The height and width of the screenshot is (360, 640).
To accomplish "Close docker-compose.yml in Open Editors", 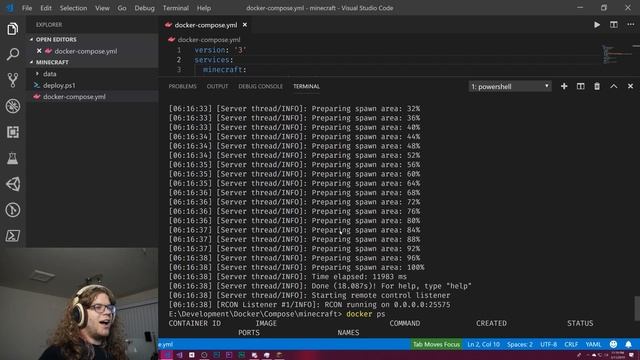I will [x=39, y=51].
